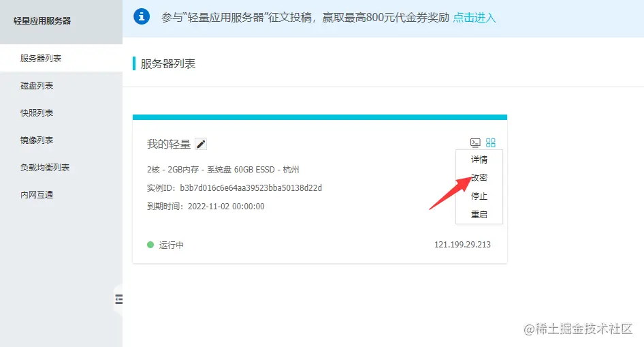Open 负载均衡列表 sidebar item
This screenshot has width=644, height=347.
61,167
